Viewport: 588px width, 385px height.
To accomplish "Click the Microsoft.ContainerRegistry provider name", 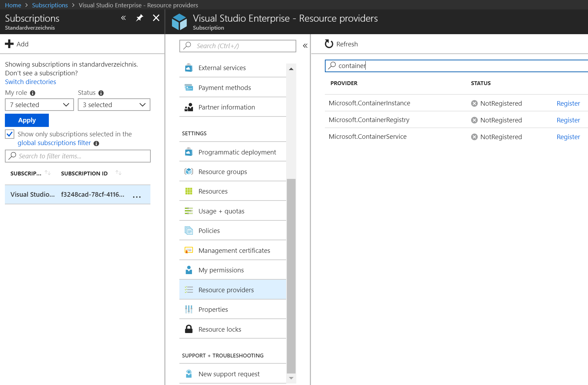I will [x=369, y=120].
